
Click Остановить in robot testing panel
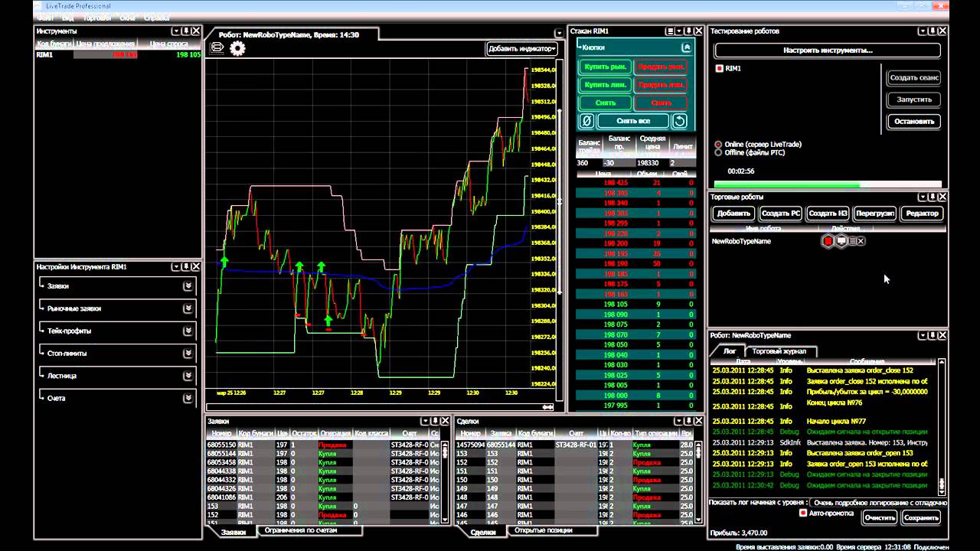(x=914, y=121)
